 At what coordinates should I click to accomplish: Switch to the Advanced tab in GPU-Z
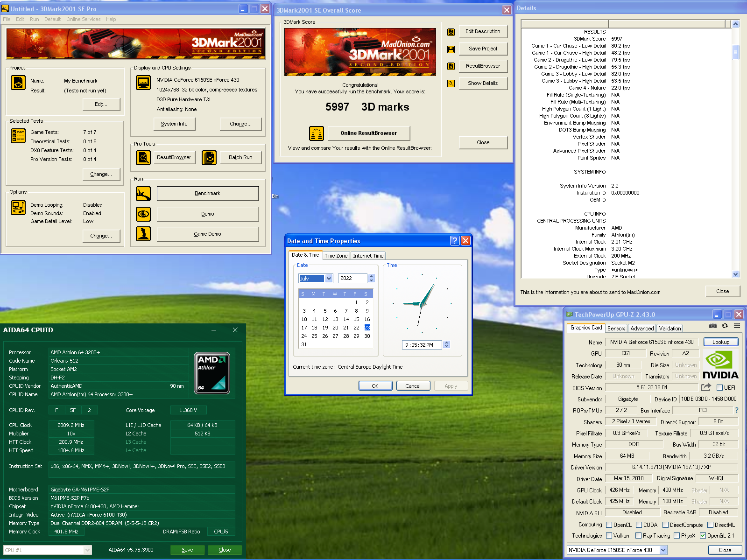(x=642, y=329)
